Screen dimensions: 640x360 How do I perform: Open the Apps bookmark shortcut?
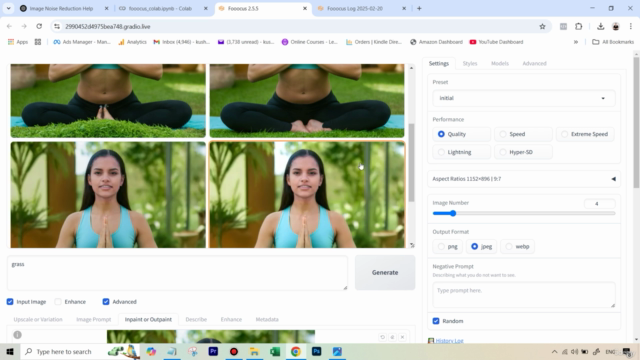point(18,42)
